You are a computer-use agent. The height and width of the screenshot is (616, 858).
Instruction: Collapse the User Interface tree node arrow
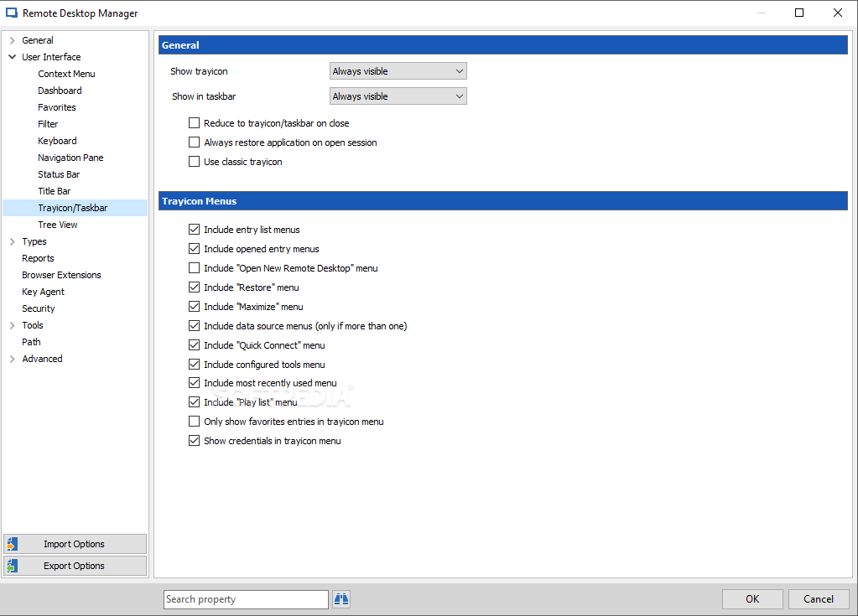pyautogui.click(x=12, y=57)
